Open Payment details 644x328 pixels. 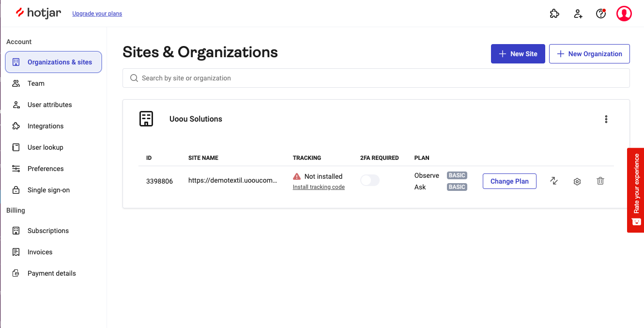53,273
